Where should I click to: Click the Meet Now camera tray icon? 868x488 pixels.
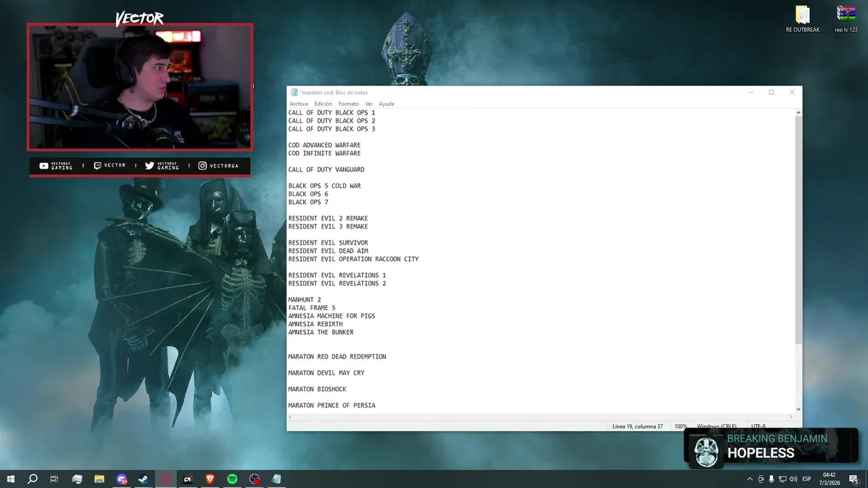pos(760,479)
